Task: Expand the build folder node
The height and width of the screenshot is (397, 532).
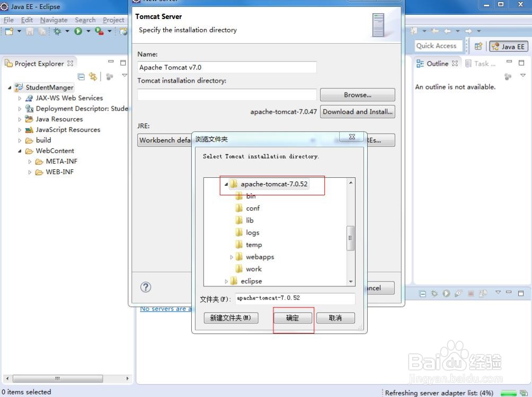Action: click(20, 140)
